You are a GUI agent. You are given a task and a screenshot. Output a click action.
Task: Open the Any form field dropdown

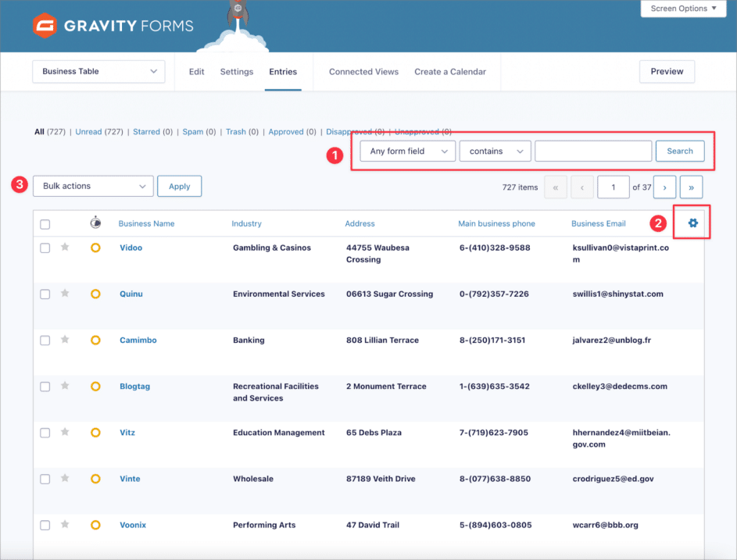(x=407, y=151)
